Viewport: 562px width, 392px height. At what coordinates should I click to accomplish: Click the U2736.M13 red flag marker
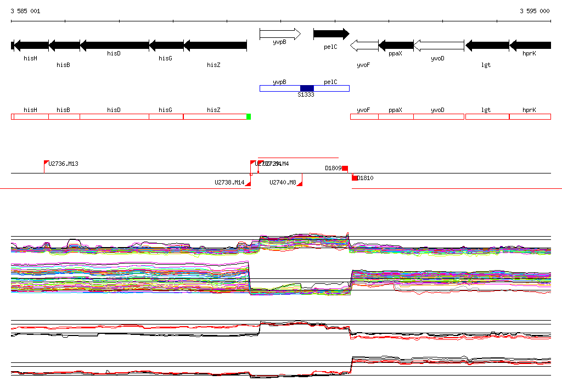coord(46,163)
